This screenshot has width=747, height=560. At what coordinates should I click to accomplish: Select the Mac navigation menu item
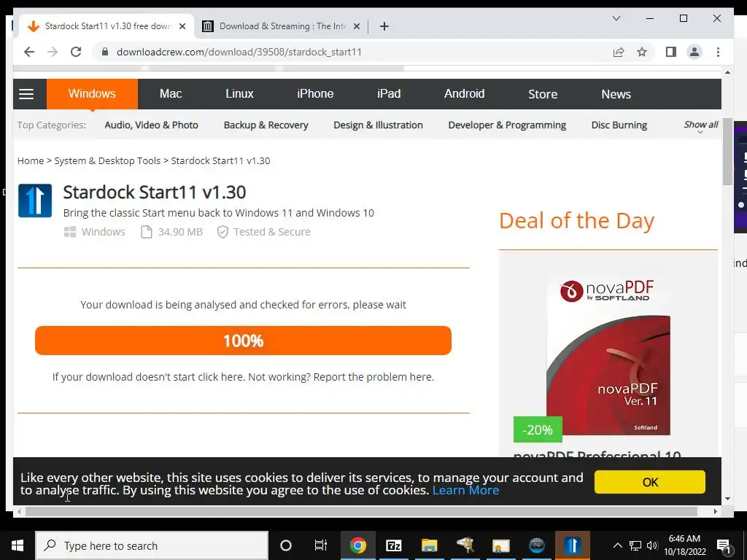tap(171, 94)
